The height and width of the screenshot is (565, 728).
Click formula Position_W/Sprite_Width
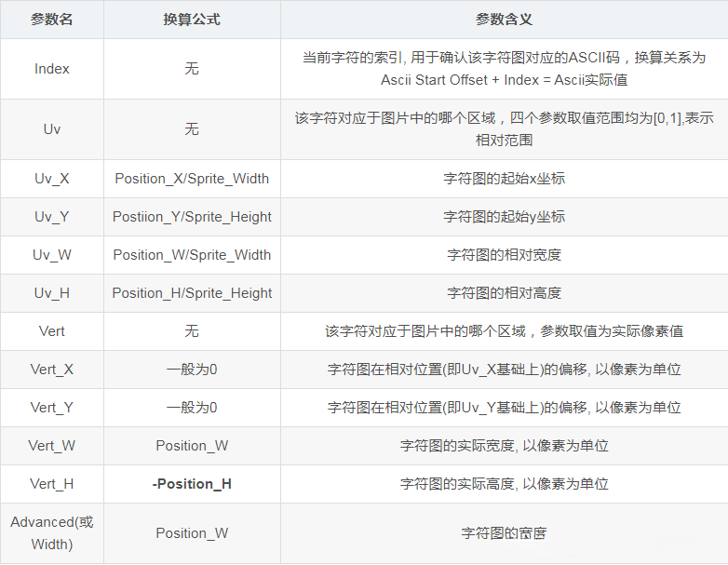pos(192,255)
